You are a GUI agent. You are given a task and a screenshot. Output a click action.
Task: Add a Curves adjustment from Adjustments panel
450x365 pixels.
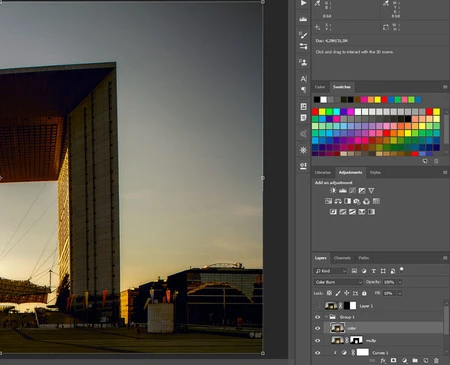pos(352,190)
